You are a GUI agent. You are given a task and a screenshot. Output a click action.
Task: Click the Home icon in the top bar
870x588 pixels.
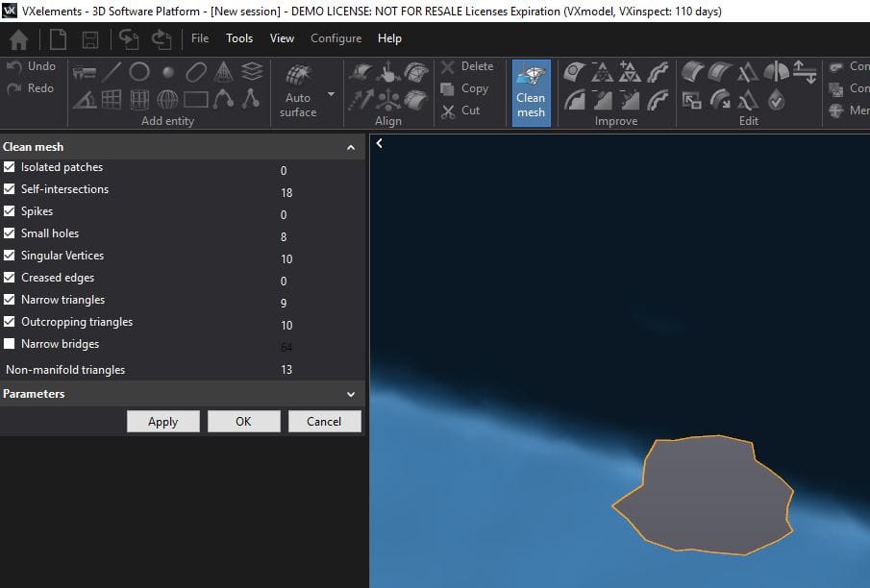click(x=18, y=39)
